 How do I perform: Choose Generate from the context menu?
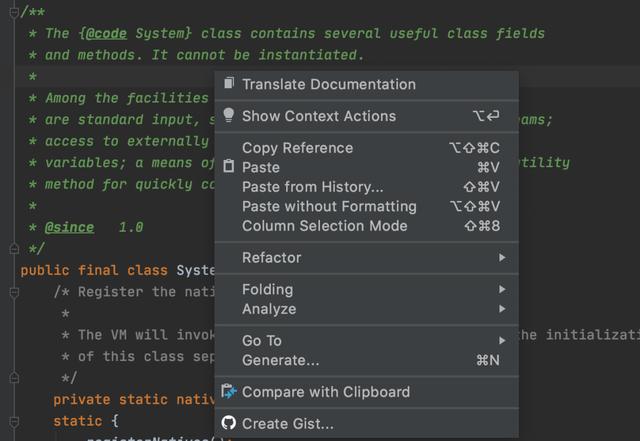coord(280,360)
